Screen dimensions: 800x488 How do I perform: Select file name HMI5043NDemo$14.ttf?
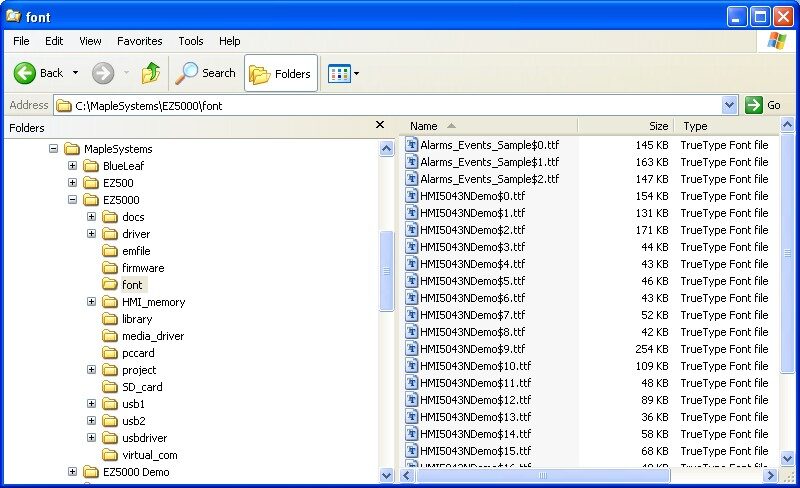pos(476,434)
